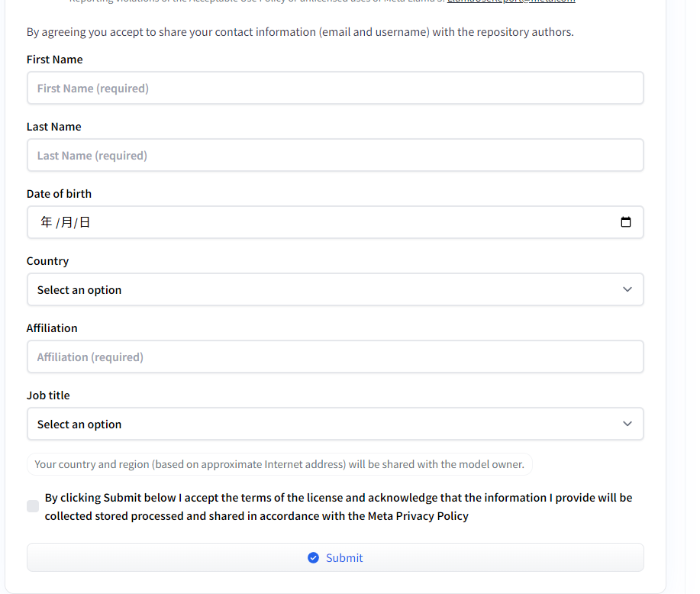
Task: Click the "Date of birth" label
Action: 59,194
